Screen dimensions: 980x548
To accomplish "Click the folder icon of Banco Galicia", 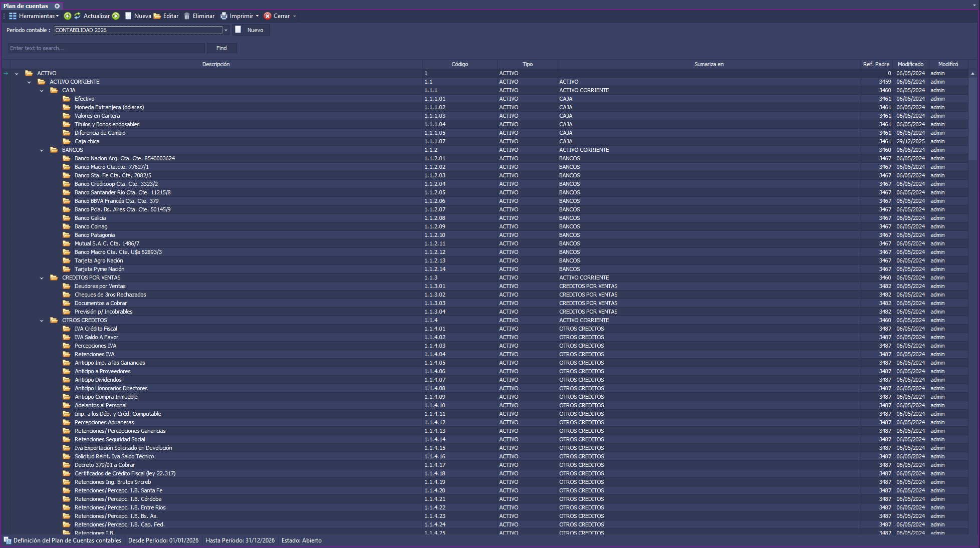I will [67, 218].
